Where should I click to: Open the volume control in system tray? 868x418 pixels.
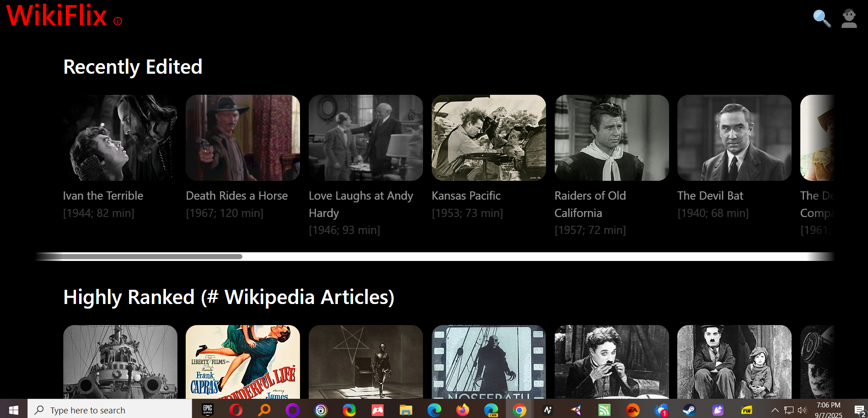pyautogui.click(x=802, y=410)
